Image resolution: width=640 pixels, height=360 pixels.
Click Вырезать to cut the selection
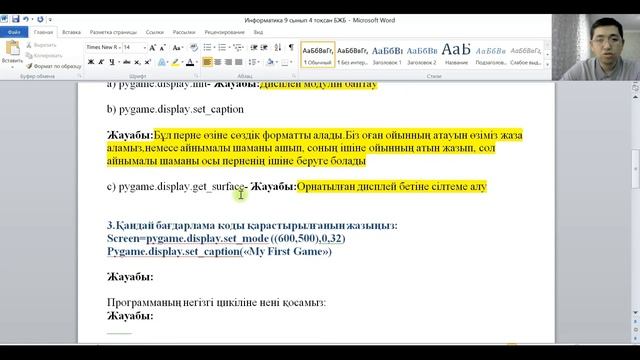pyautogui.click(x=41, y=45)
